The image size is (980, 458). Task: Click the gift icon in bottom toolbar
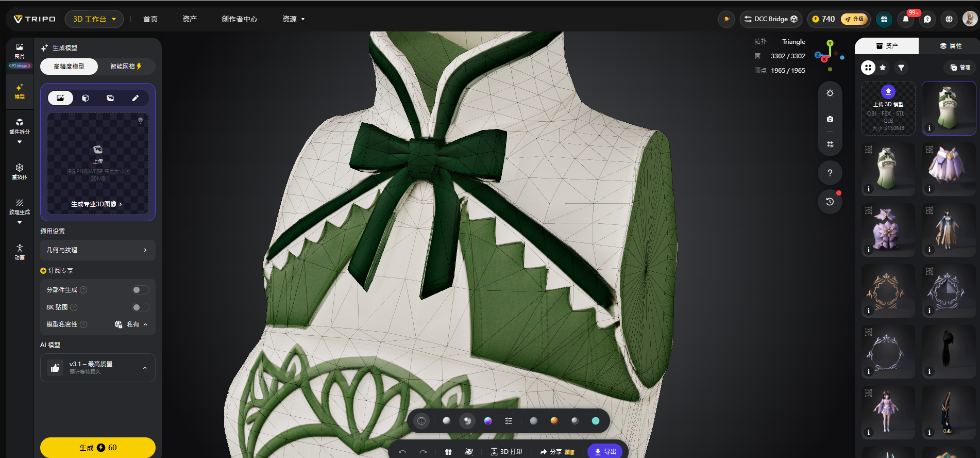448,452
